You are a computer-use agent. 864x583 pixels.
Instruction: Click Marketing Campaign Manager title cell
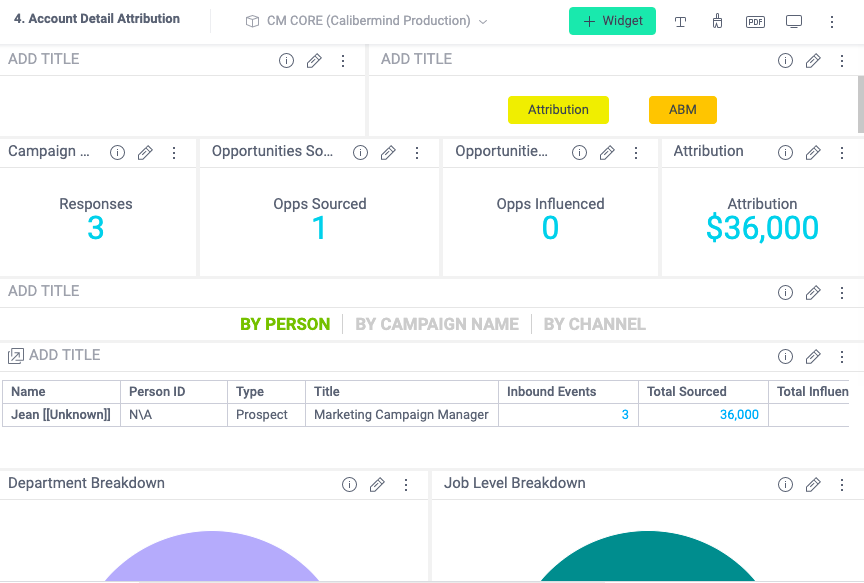[402, 415]
